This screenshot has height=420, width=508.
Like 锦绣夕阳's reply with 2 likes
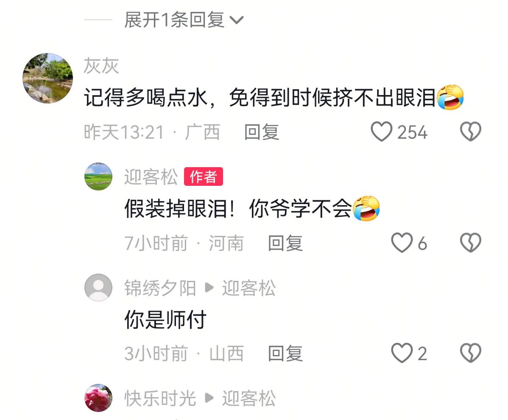tap(402, 353)
